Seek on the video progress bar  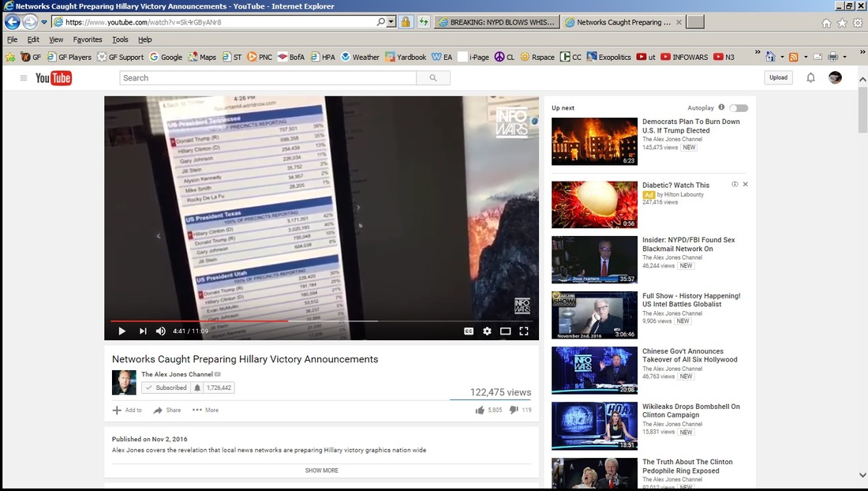[x=322, y=320]
